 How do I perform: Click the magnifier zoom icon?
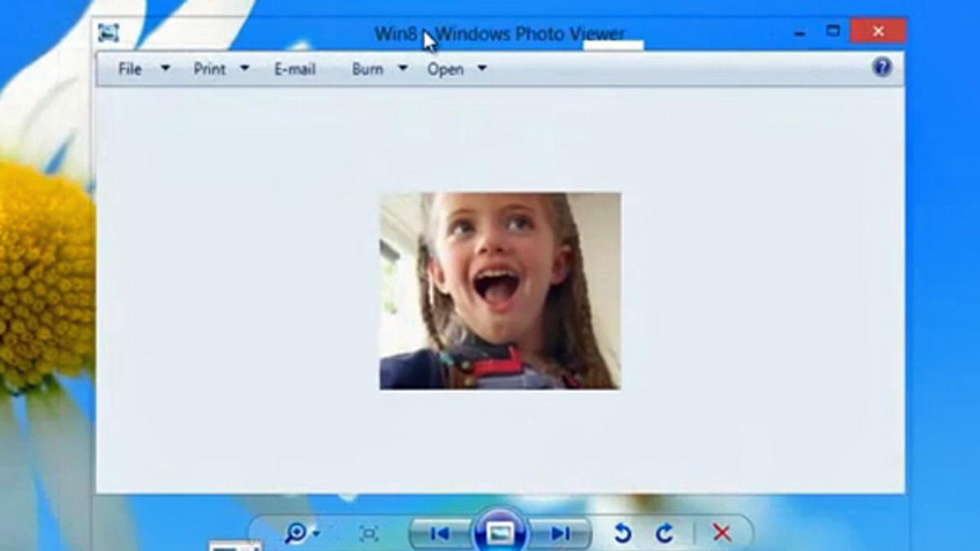point(294,533)
